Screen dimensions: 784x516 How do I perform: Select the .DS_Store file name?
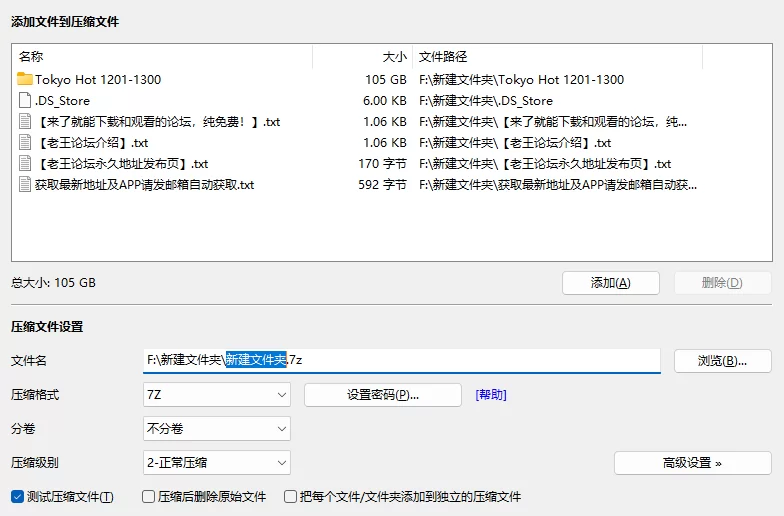(x=62, y=100)
